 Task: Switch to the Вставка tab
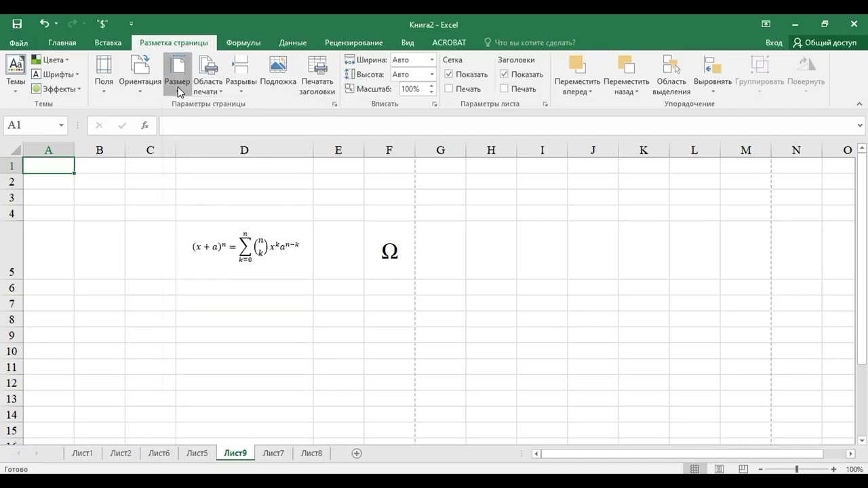point(108,43)
